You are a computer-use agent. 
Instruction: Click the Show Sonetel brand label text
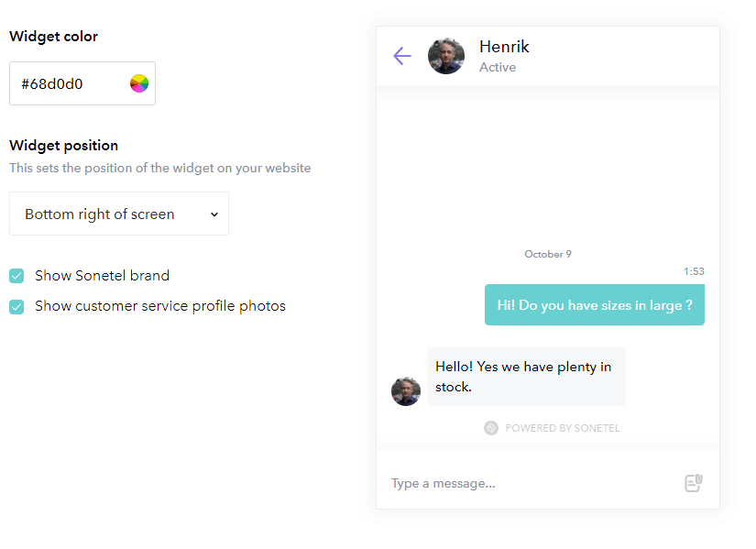[x=102, y=276]
